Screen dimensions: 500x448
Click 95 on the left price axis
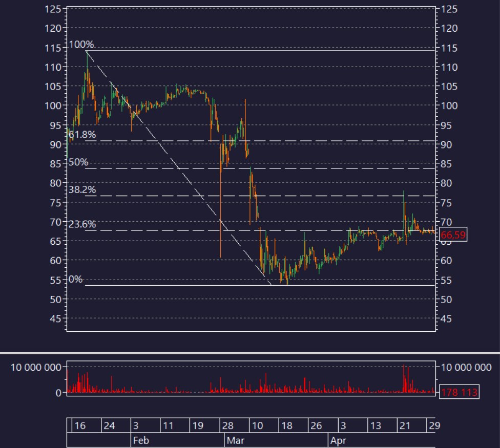tap(55, 125)
